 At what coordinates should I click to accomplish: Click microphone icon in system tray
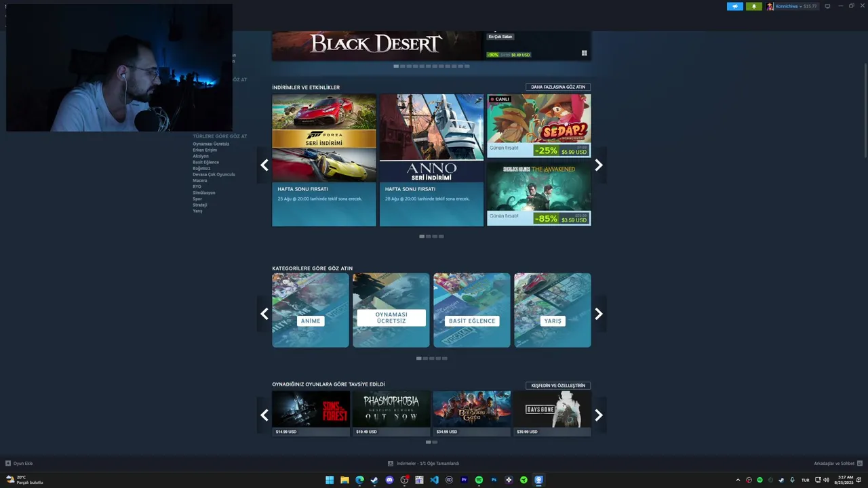[x=792, y=480]
